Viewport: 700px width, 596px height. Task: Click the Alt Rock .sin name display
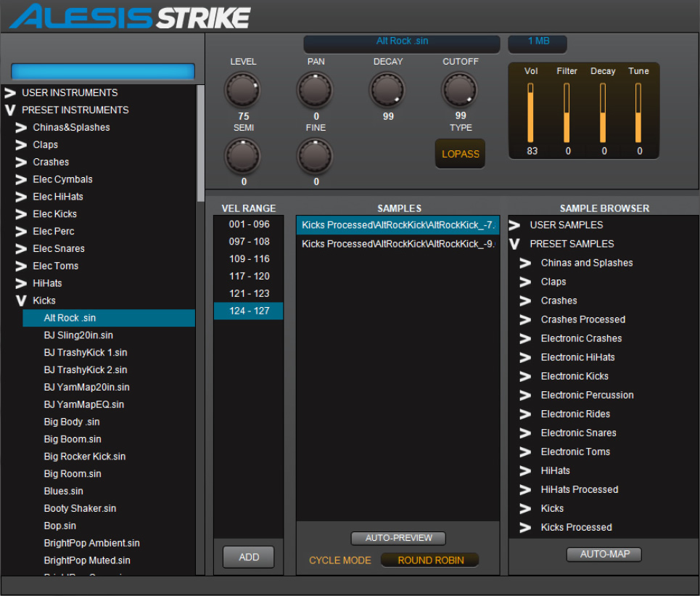point(402,44)
